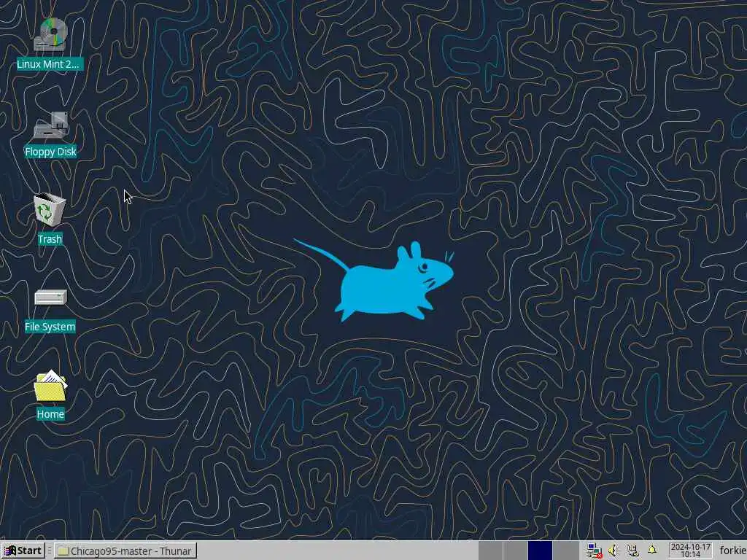747x560 pixels.
Task: Click the network disconnected tray icon
Action: pos(594,551)
